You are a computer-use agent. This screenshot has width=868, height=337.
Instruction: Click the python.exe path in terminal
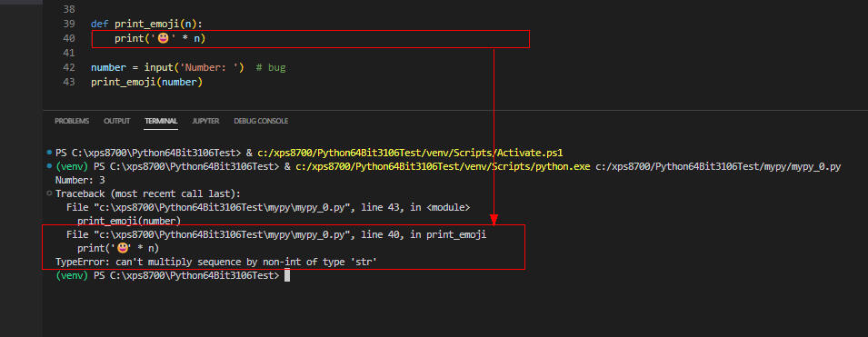tap(443, 166)
